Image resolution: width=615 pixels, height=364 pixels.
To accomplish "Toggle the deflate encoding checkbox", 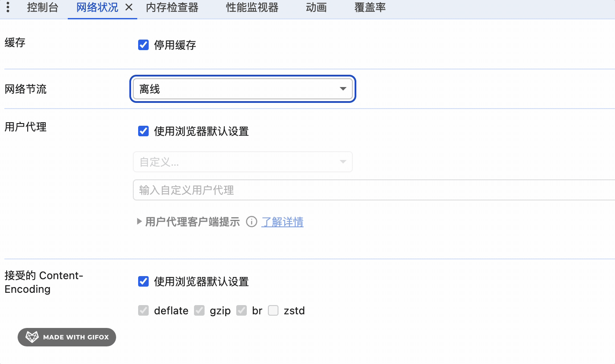I will 143,311.
